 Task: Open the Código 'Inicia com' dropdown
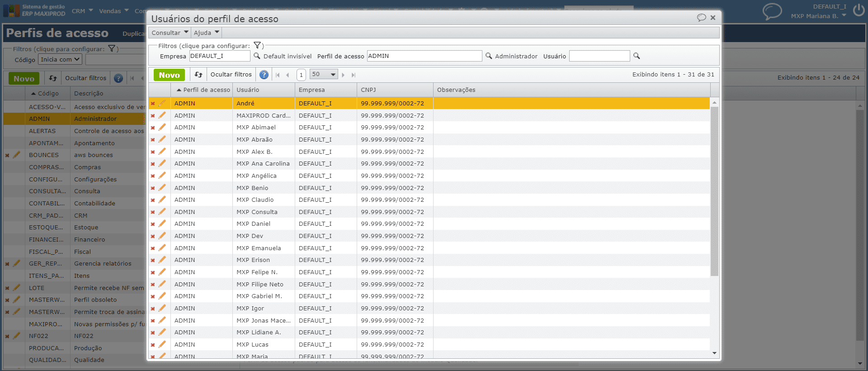click(60, 59)
